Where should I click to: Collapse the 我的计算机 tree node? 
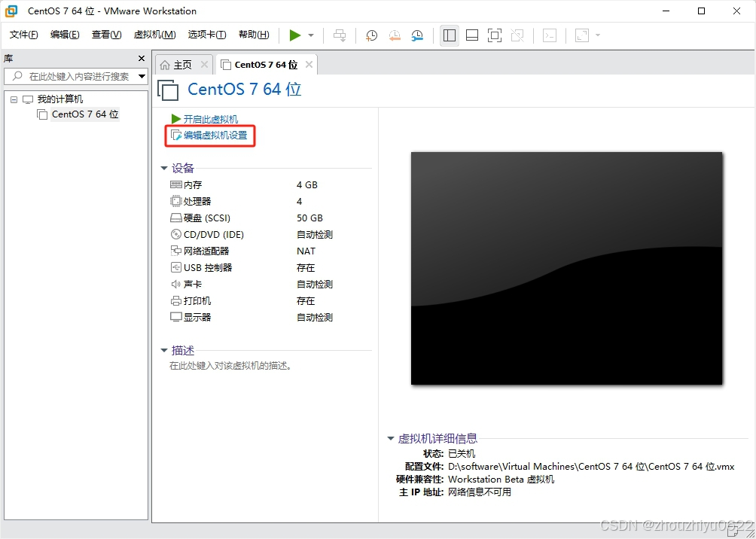[14, 100]
